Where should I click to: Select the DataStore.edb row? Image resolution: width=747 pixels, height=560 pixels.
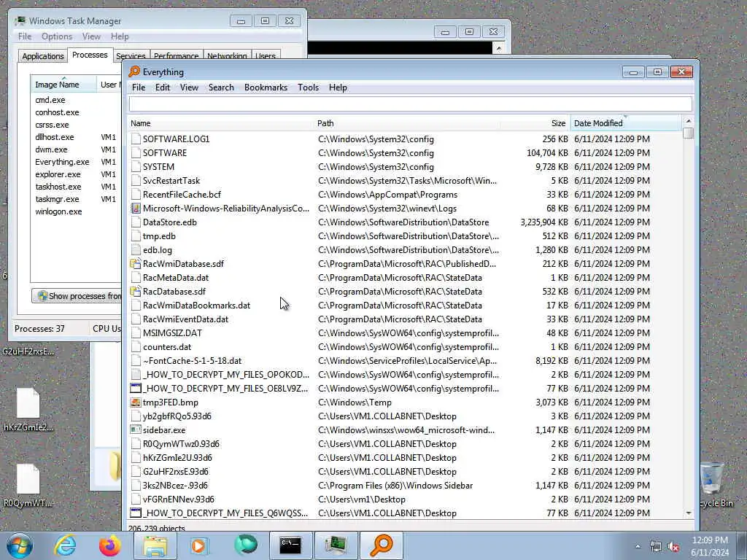[405, 222]
